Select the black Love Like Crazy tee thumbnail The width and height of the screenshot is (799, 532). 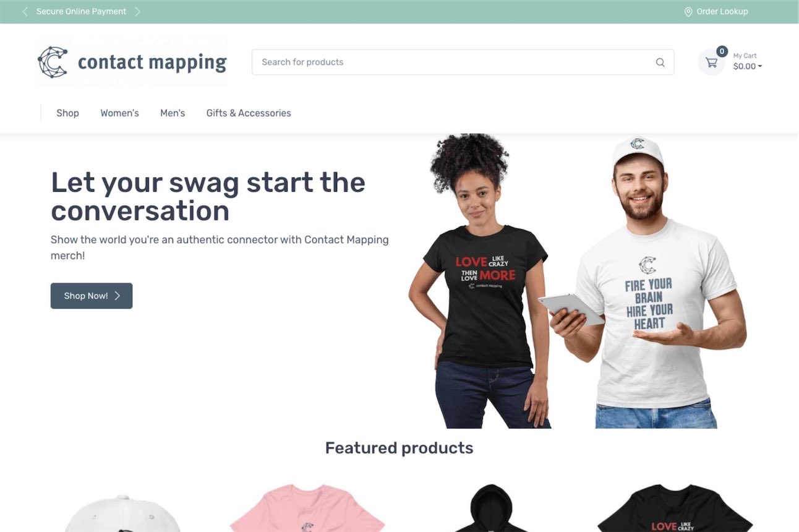675,508
